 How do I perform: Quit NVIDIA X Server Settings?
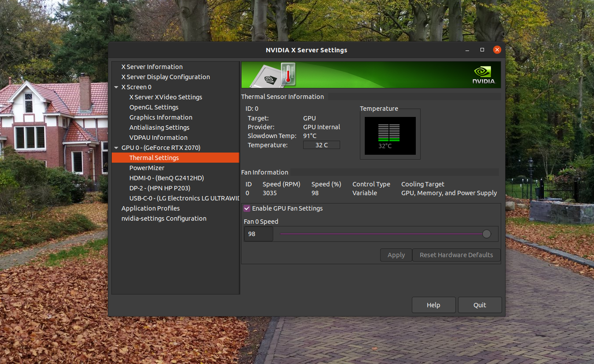[x=480, y=305]
